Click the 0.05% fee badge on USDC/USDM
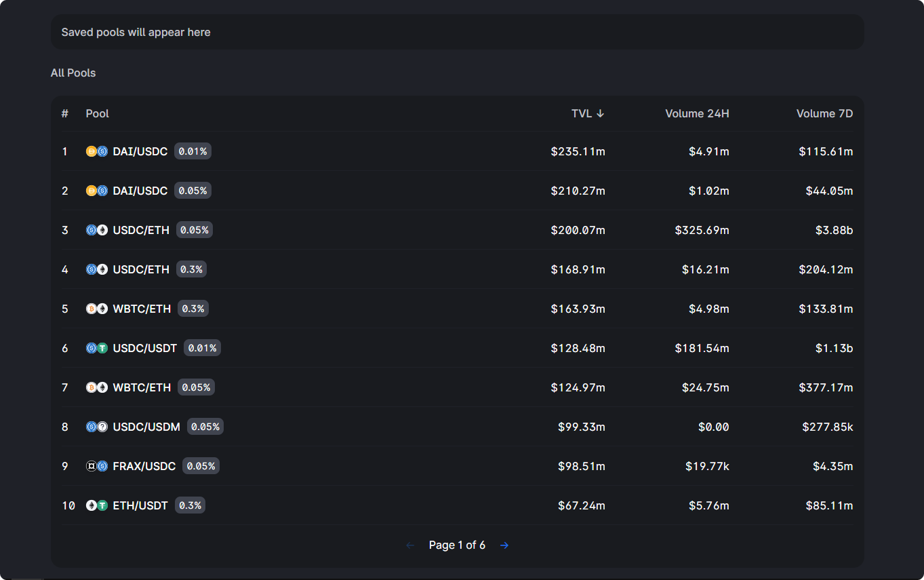Image resolution: width=924 pixels, height=580 pixels. click(x=205, y=427)
